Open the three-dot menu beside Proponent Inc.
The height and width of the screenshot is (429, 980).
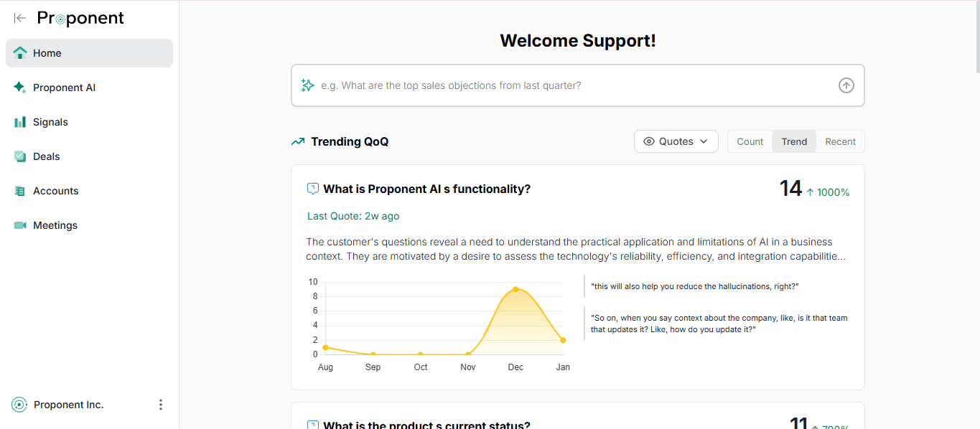(161, 405)
